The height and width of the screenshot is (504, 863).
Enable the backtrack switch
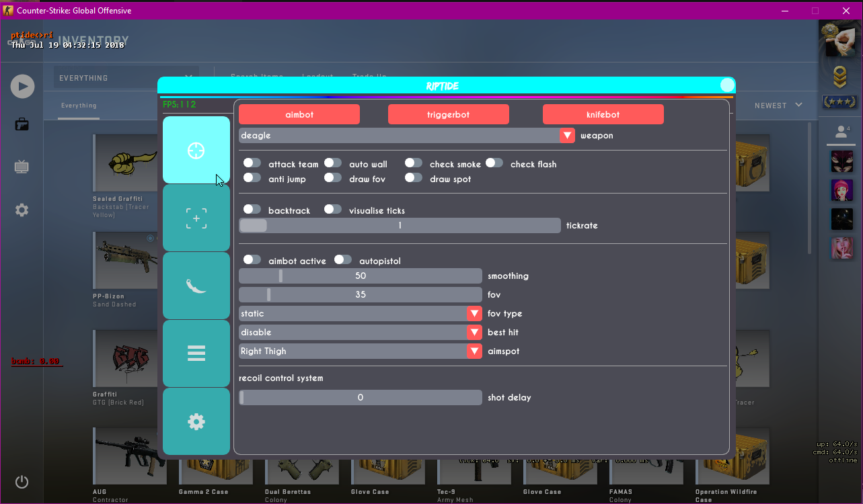(252, 209)
